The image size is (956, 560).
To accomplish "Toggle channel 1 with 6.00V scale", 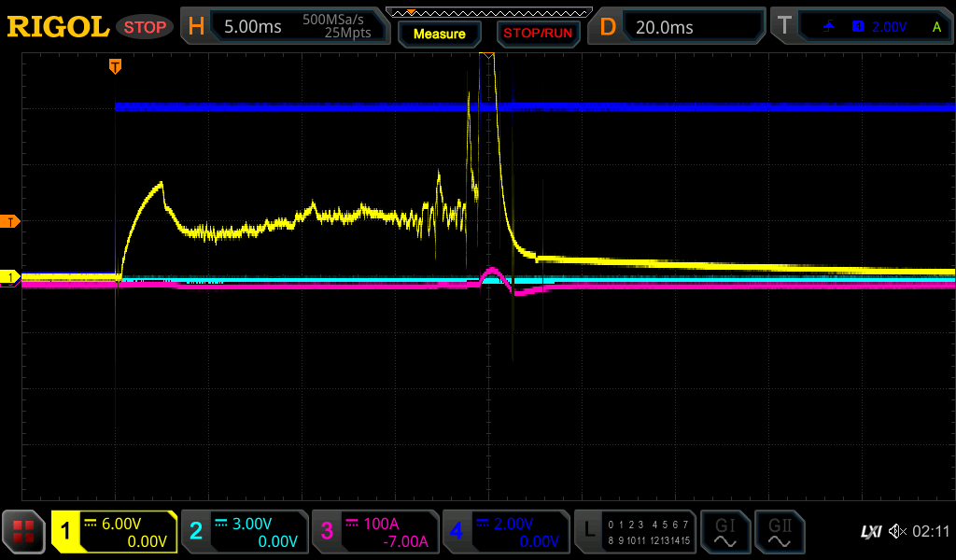I will pos(114,531).
